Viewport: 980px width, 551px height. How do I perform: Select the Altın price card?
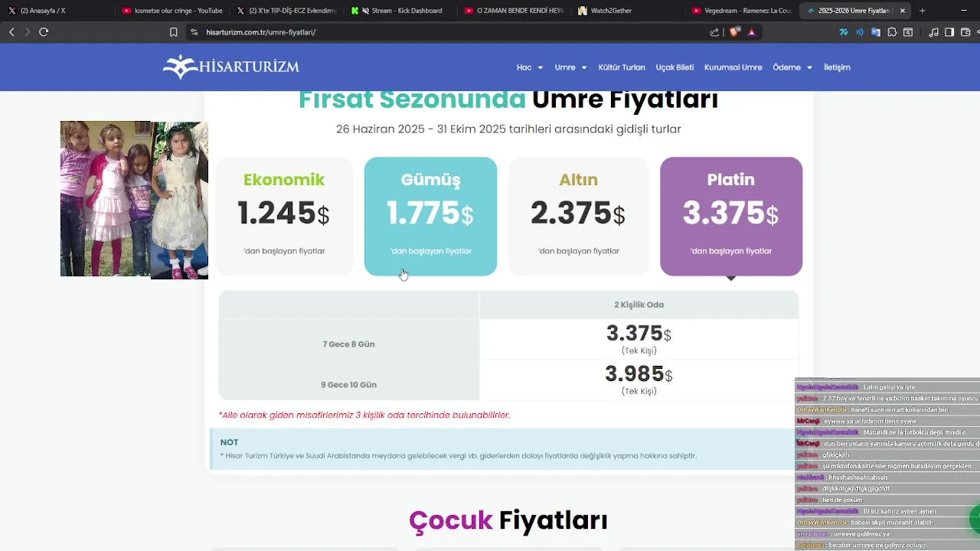[x=578, y=216]
